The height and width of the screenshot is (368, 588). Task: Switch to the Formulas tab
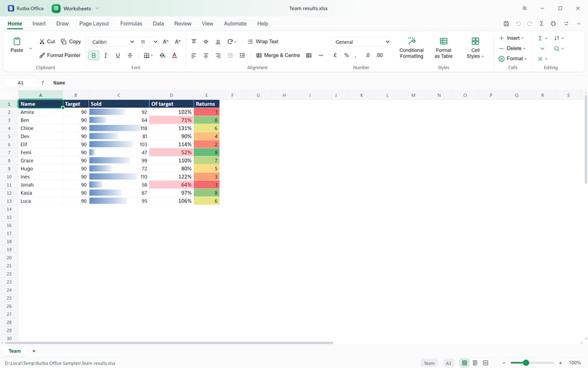(x=131, y=24)
